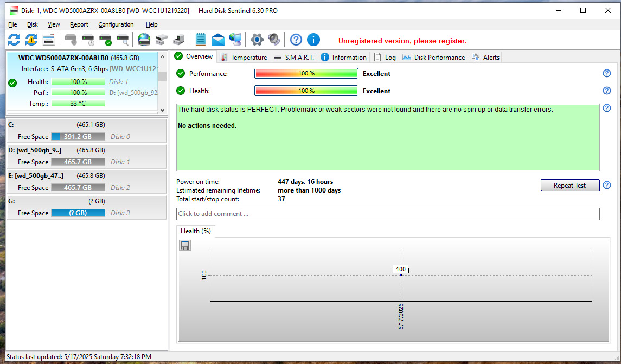621x364 pixels.
Task: Click the toolbar Help question mark icon
Action: pyautogui.click(x=296, y=40)
